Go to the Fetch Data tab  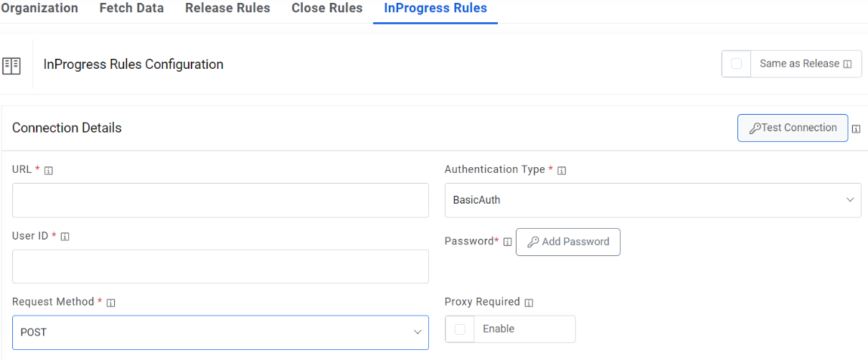click(131, 9)
